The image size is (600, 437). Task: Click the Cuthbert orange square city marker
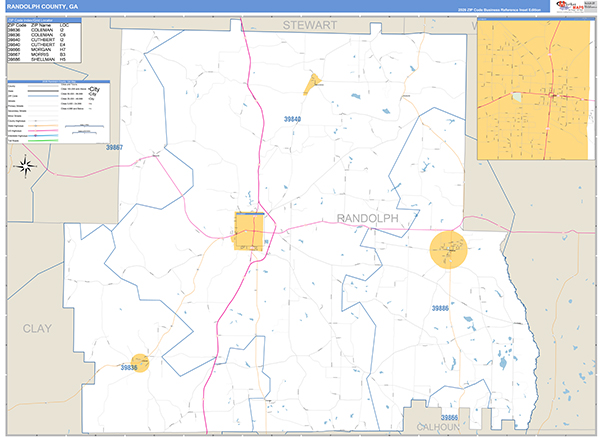click(x=249, y=232)
